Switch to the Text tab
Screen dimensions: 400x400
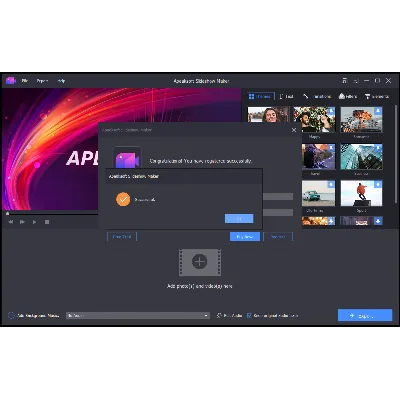point(286,96)
